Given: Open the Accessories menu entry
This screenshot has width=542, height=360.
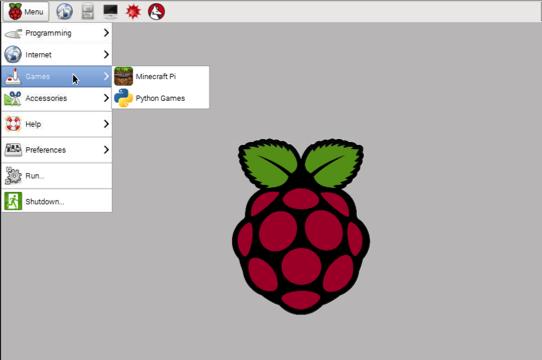Looking at the screenshot, I should pyautogui.click(x=56, y=98).
